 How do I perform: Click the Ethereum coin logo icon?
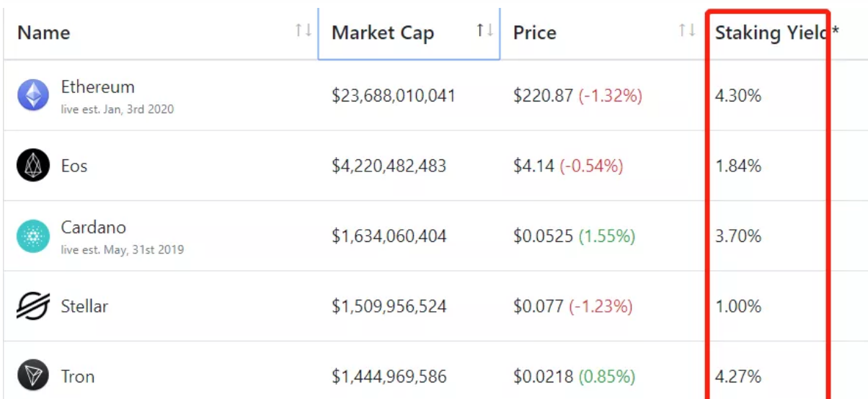pos(33,95)
